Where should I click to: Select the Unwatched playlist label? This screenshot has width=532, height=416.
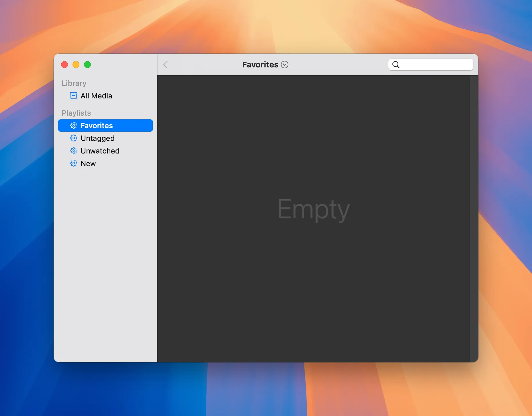click(x=100, y=151)
